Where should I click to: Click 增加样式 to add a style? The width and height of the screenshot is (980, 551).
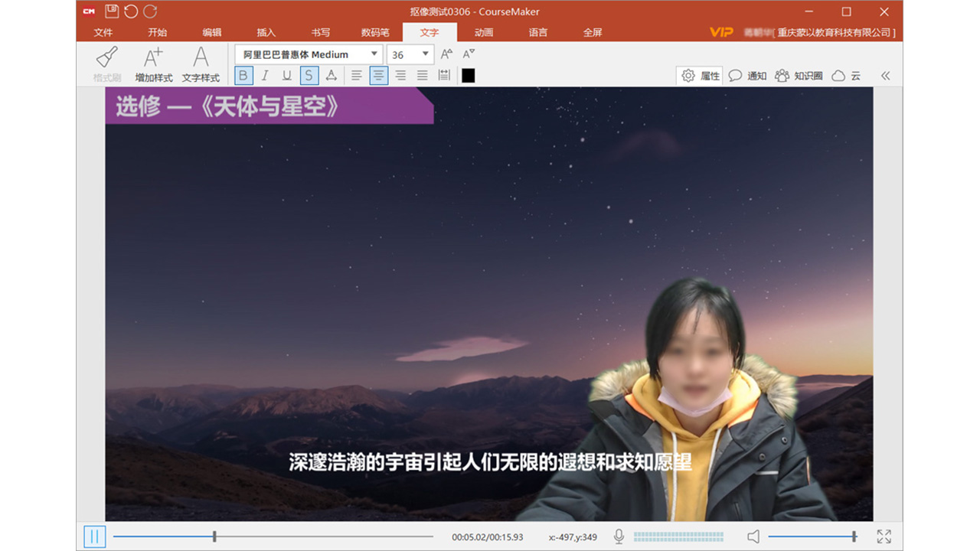point(152,63)
